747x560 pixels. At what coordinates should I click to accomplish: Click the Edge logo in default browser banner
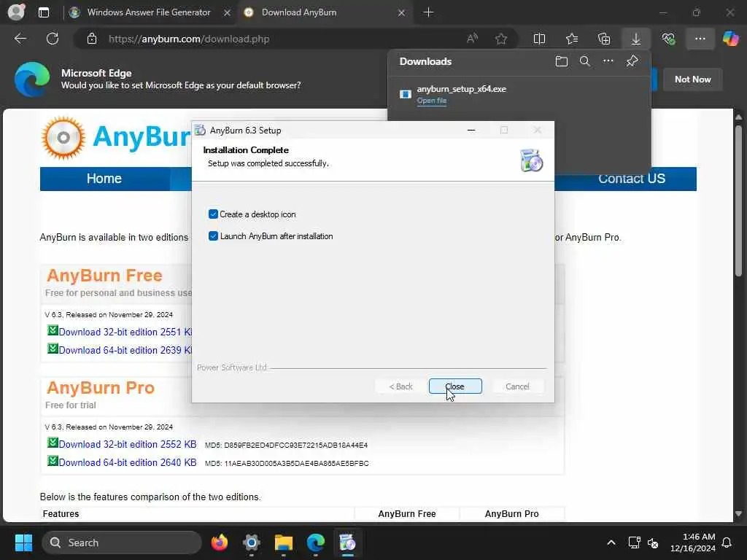[32, 79]
